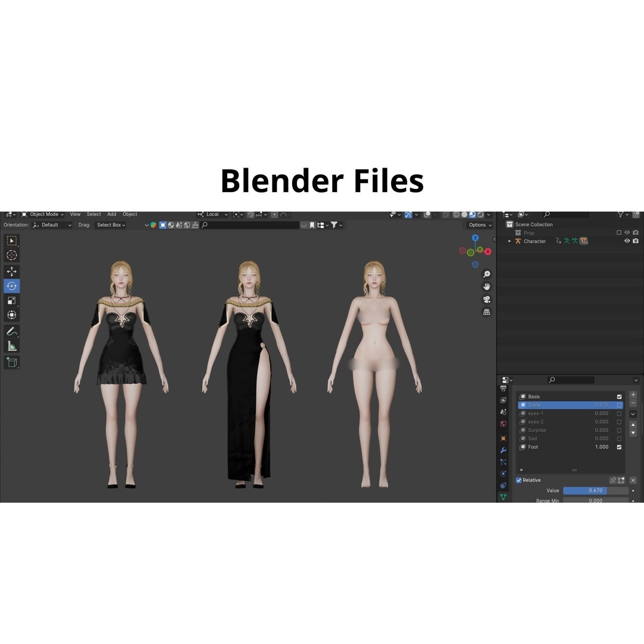Open the Add menu

coord(112,215)
